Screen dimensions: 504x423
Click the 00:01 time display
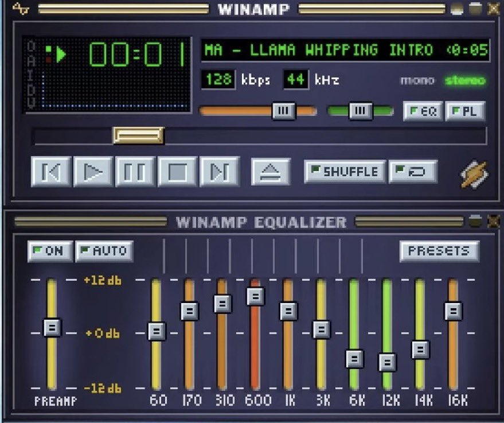click(x=138, y=54)
